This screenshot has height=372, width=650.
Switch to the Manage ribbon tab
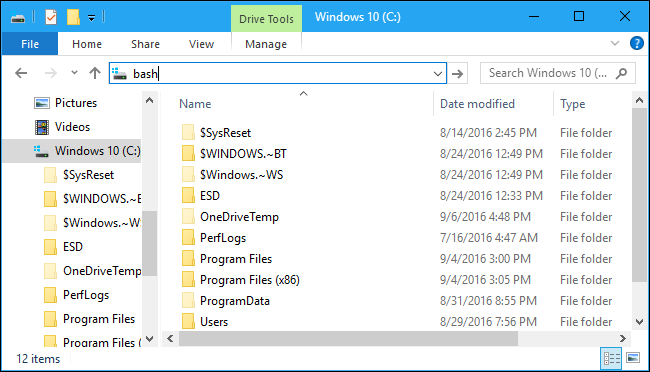(x=266, y=44)
